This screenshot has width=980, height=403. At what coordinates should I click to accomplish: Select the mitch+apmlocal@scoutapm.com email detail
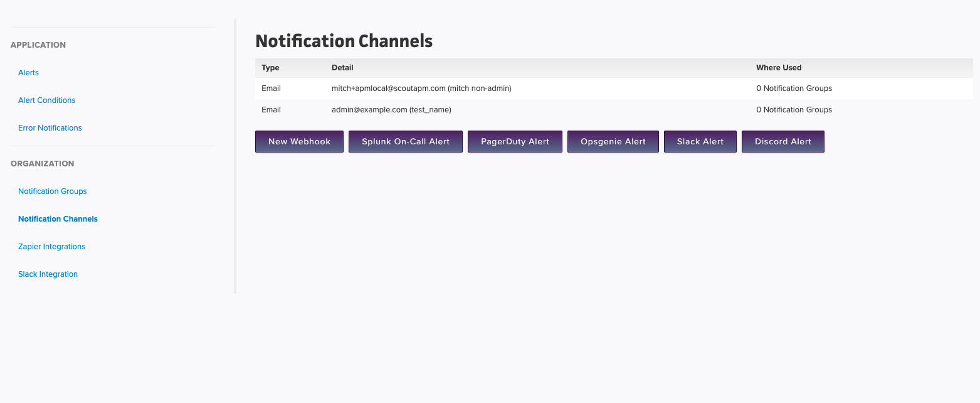click(421, 89)
